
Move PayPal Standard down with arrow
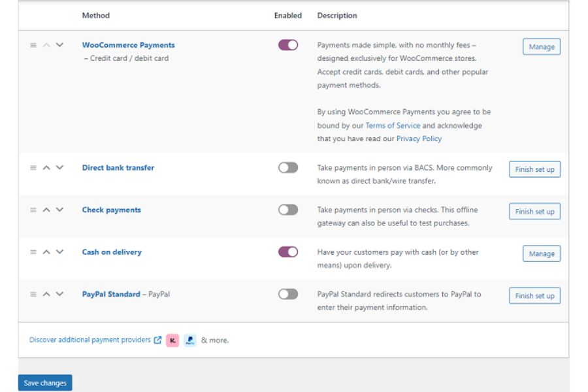pyautogui.click(x=59, y=294)
